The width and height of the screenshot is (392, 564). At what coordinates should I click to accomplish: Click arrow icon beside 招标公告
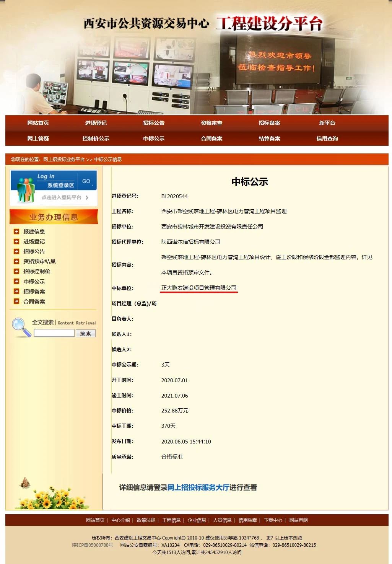click(16, 251)
